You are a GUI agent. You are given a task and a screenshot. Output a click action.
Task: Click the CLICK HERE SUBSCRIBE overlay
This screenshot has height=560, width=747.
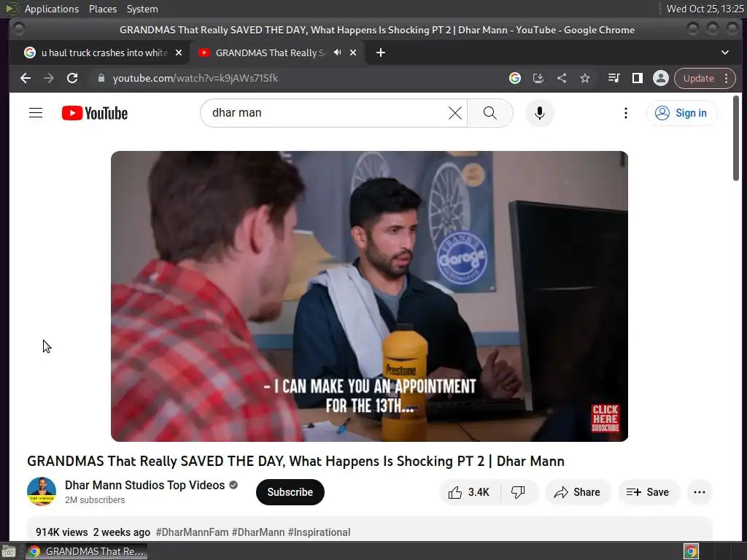[x=605, y=419]
